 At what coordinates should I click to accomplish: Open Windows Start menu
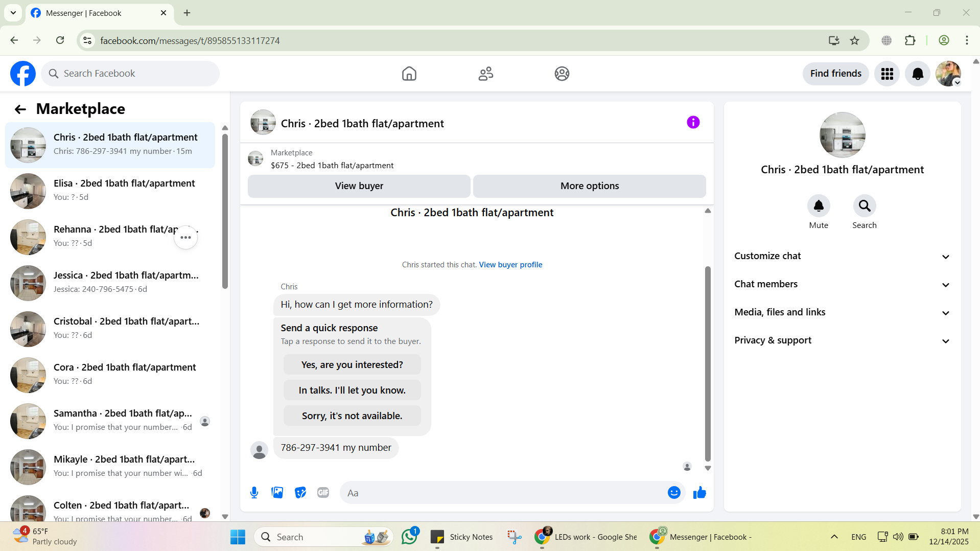click(x=238, y=537)
